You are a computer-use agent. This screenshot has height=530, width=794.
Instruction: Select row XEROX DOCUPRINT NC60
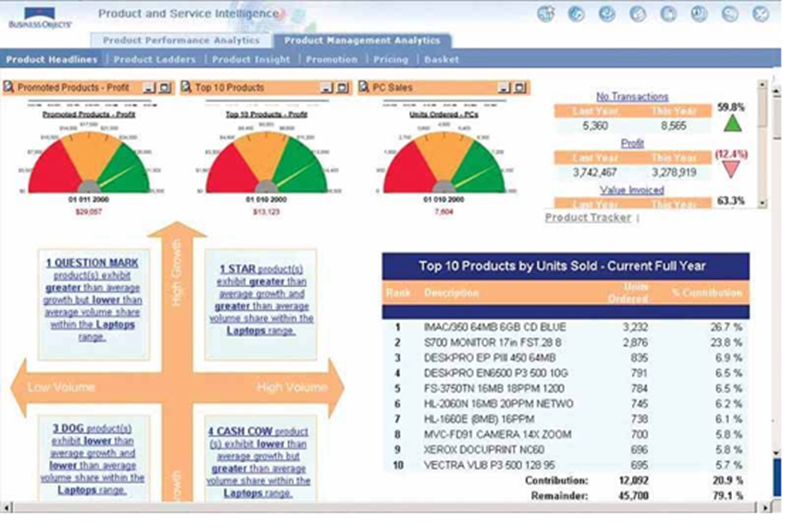(566, 450)
